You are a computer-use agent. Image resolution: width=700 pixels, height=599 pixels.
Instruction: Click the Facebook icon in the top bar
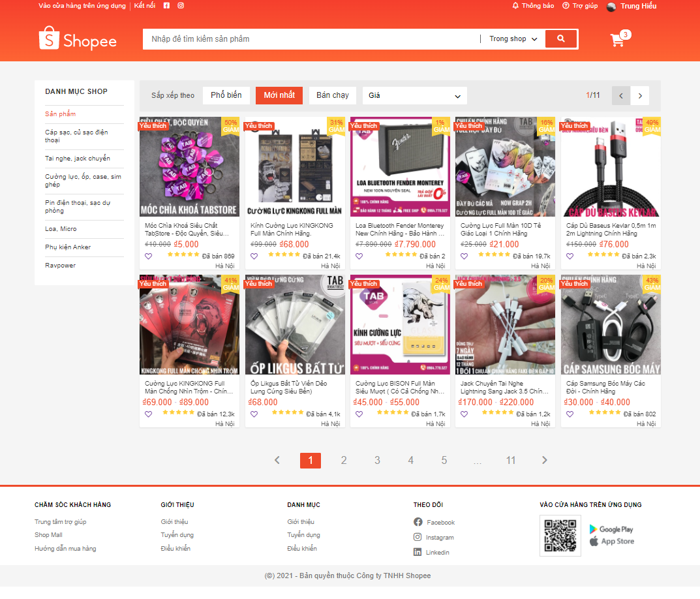pos(166,5)
